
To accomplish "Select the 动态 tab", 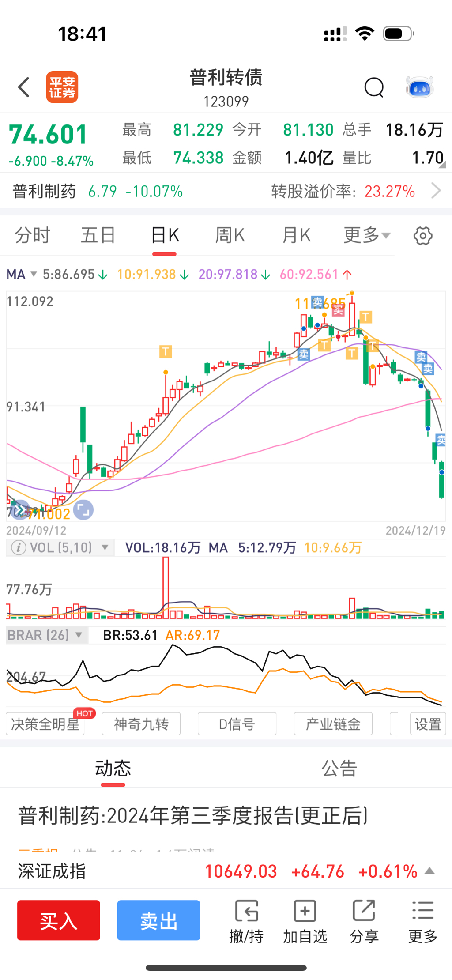I will point(113,769).
